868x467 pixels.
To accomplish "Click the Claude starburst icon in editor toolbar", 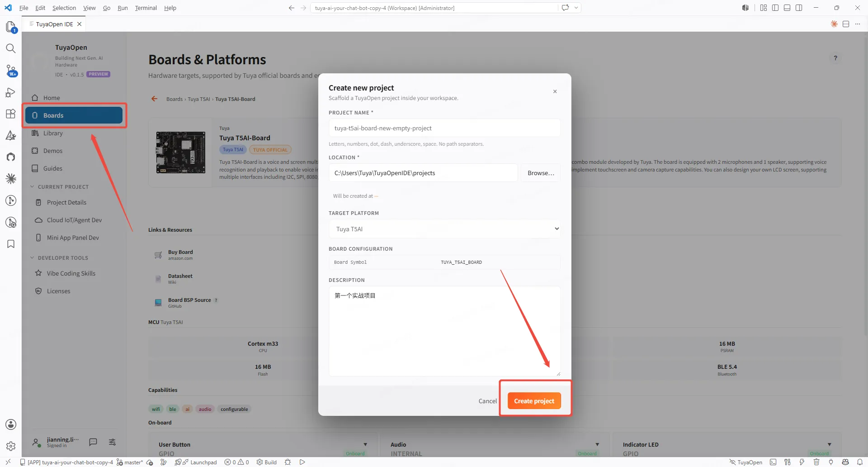I will point(834,24).
